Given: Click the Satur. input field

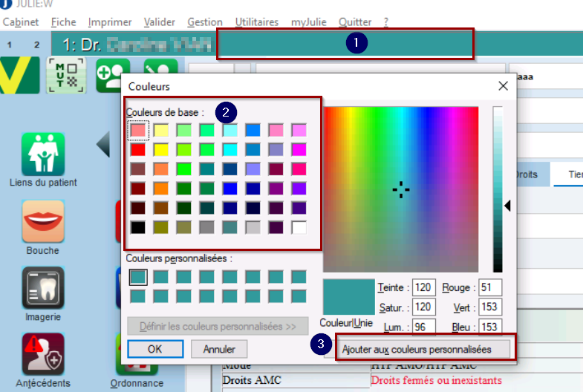Looking at the screenshot, I should click(x=423, y=307).
